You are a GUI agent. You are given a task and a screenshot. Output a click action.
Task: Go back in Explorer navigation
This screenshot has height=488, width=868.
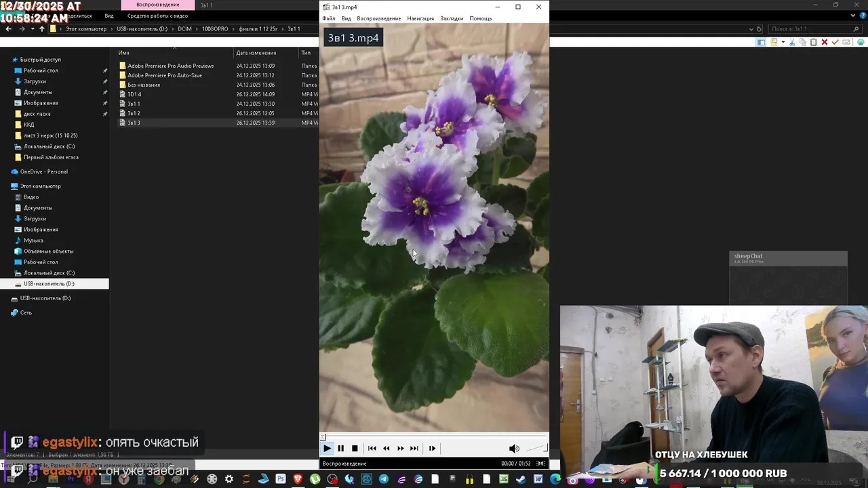[x=8, y=28]
